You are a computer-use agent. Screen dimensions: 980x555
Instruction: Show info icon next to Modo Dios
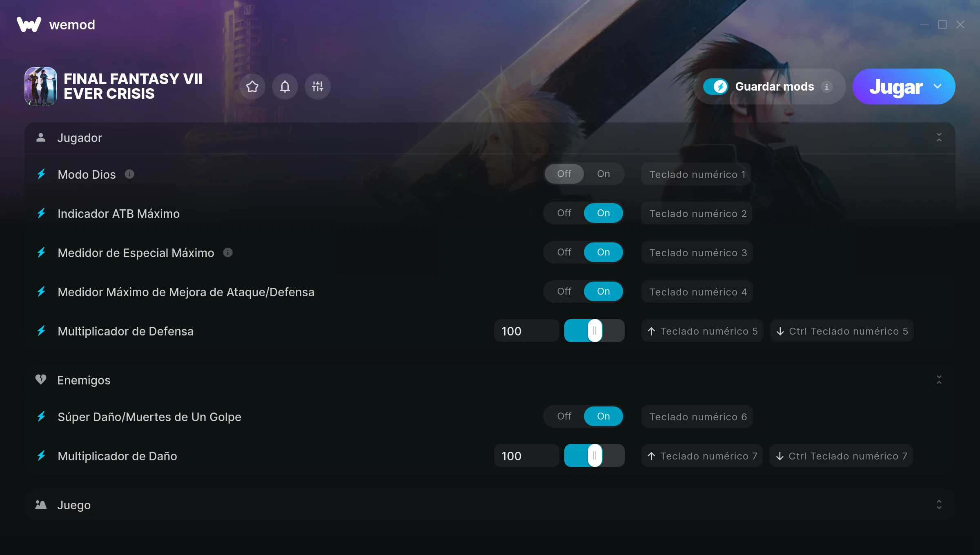(x=129, y=174)
